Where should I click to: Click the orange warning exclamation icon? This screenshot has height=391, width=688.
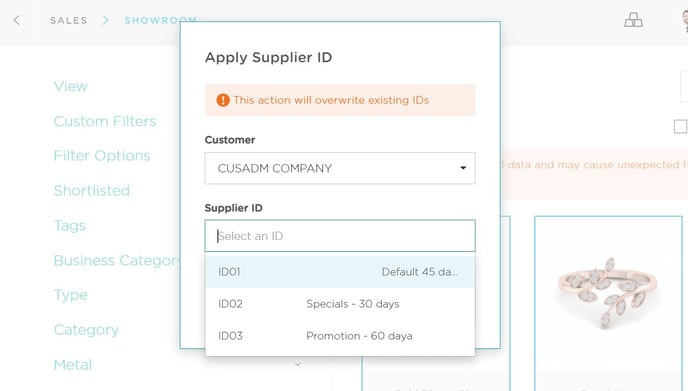[x=223, y=100]
